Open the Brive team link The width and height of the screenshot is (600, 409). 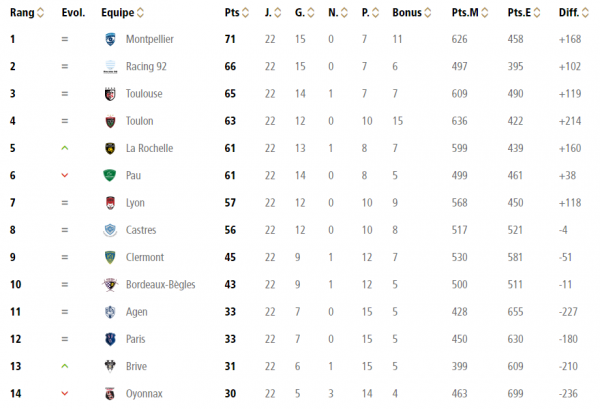pos(137,366)
